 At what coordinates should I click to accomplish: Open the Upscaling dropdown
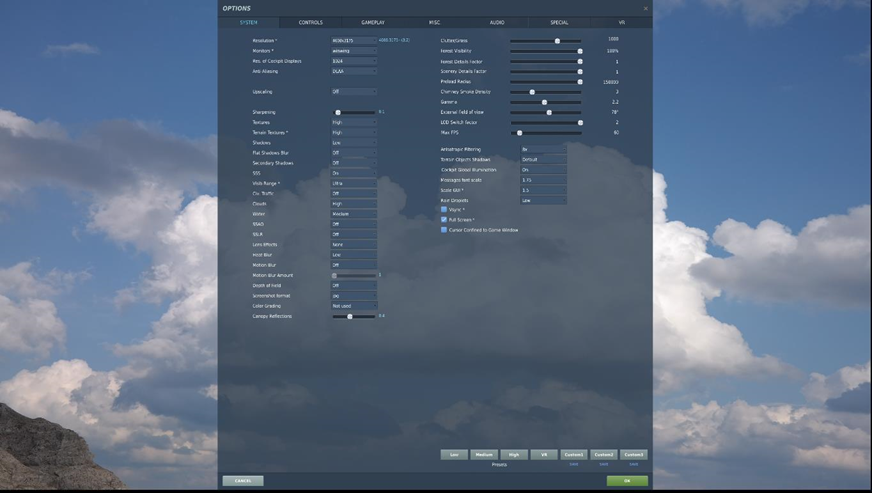[354, 92]
